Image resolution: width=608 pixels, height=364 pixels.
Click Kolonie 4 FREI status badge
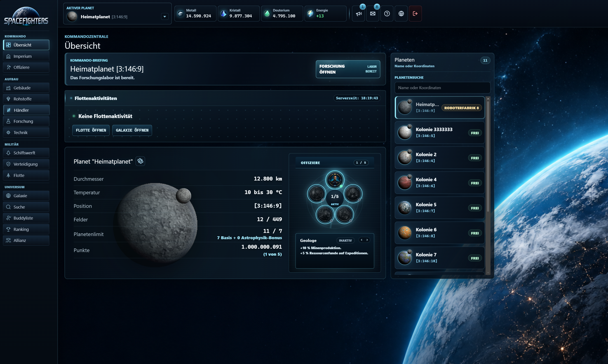[x=475, y=183]
